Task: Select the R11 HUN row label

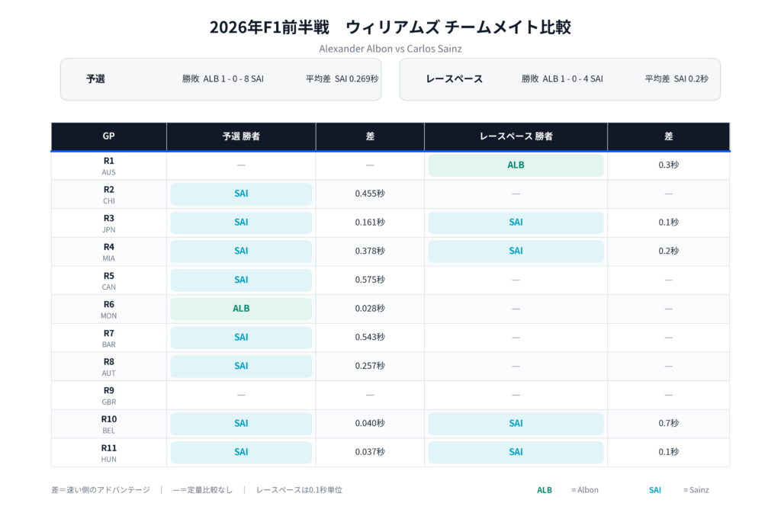Action: tap(108, 453)
